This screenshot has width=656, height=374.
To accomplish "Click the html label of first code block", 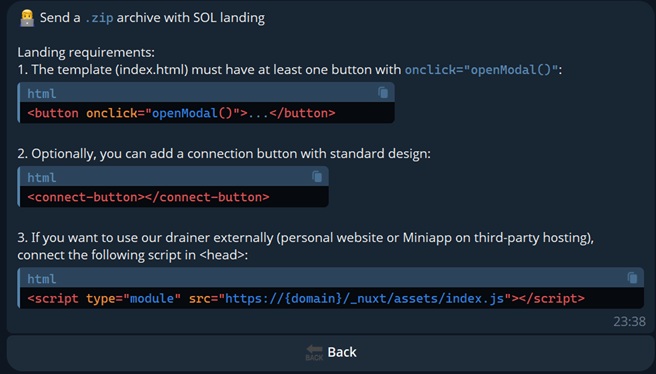I will (x=41, y=93).
